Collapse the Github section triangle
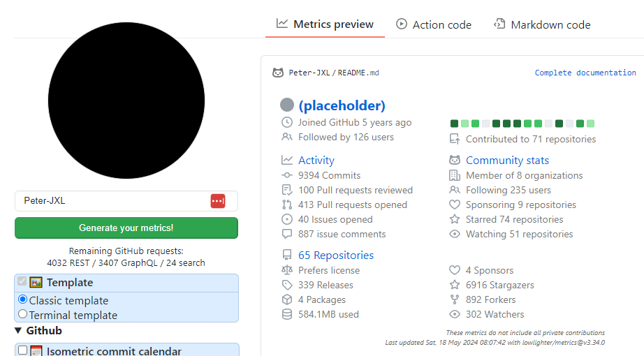 pos(18,331)
